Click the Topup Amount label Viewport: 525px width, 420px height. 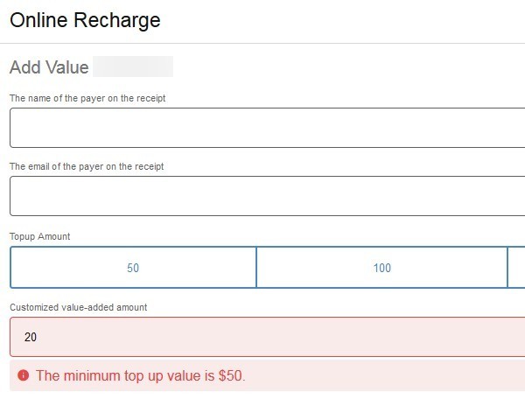(39, 236)
